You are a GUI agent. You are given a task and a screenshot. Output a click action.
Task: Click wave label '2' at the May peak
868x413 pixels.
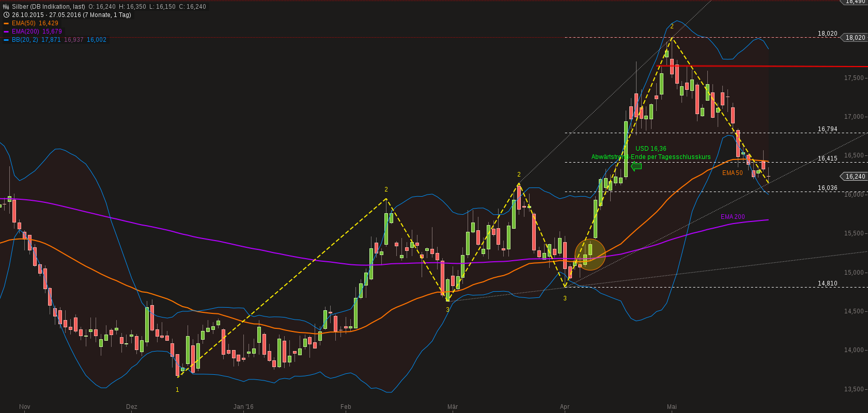[x=672, y=27]
